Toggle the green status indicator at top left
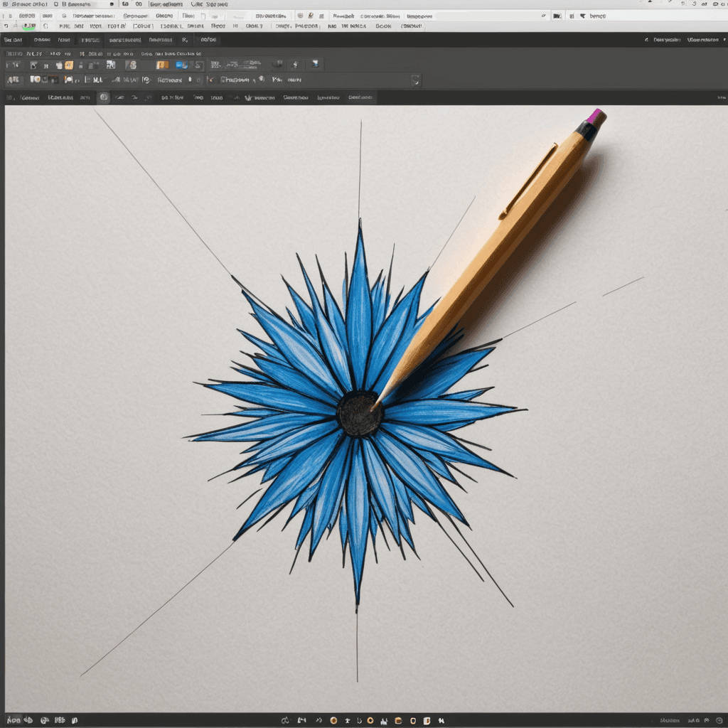Image resolution: width=728 pixels, height=728 pixels. 28,26
